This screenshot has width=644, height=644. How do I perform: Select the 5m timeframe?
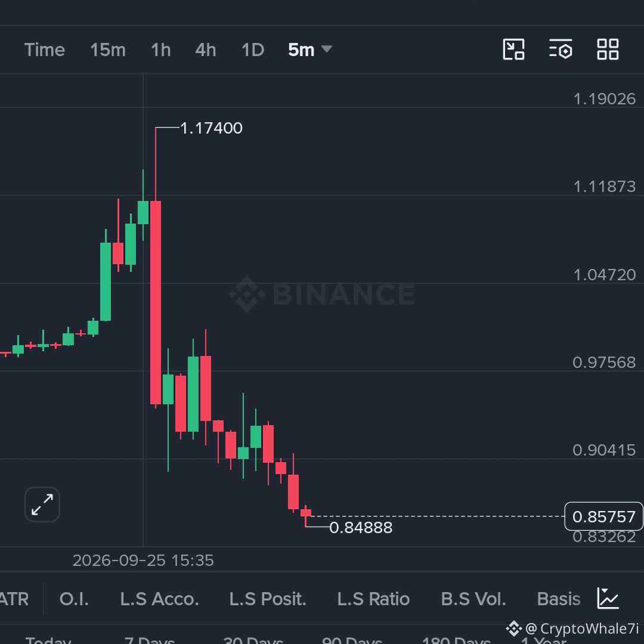pyautogui.click(x=301, y=49)
